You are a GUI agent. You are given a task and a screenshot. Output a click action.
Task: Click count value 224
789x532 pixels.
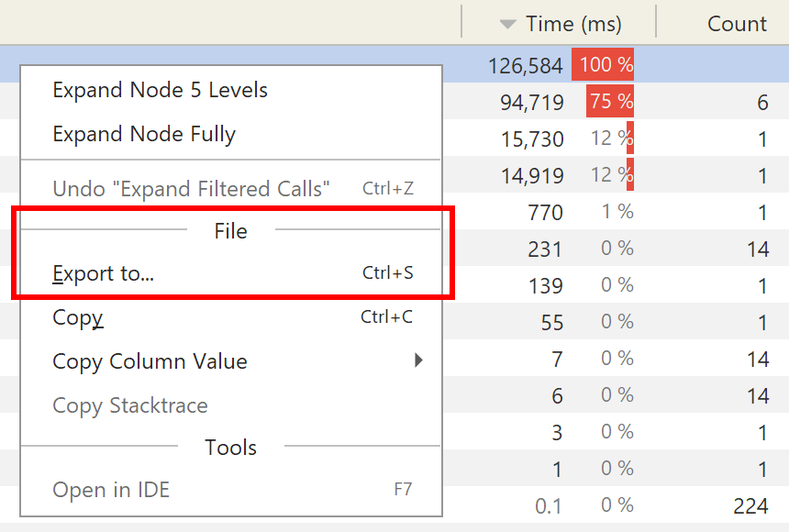click(750, 505)
